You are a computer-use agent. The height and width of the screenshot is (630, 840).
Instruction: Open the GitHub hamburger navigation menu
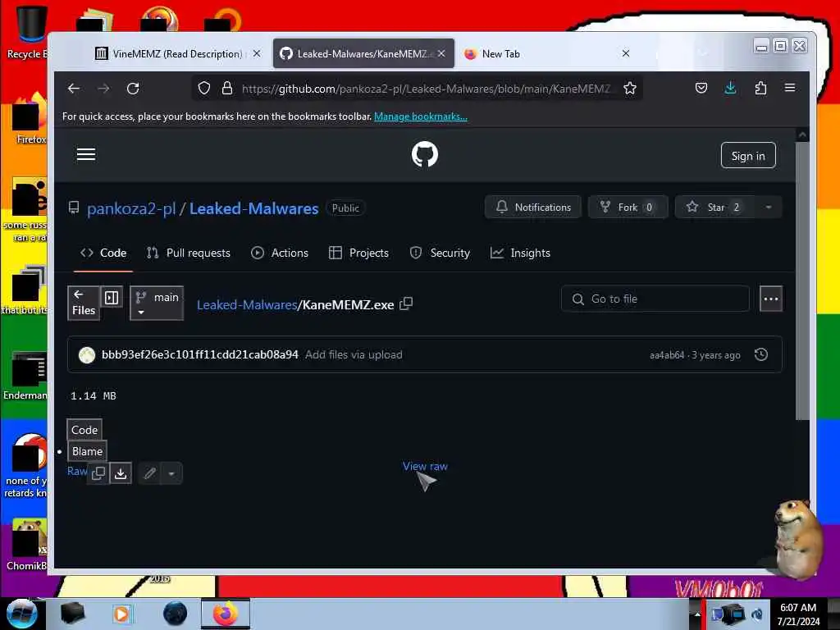coord(86,155)
